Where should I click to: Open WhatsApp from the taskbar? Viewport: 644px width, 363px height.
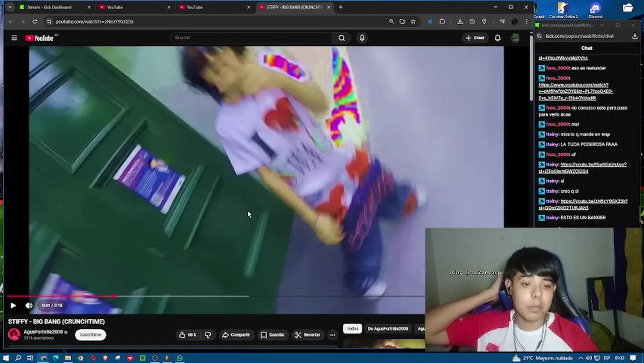(x=180, y=358)
